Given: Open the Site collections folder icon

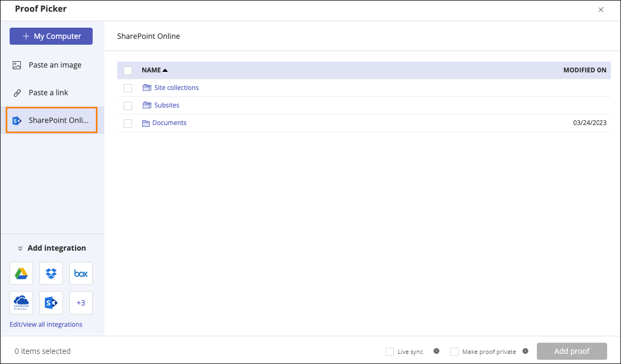Looking at the screenshot, I should [x=147, y=87].
